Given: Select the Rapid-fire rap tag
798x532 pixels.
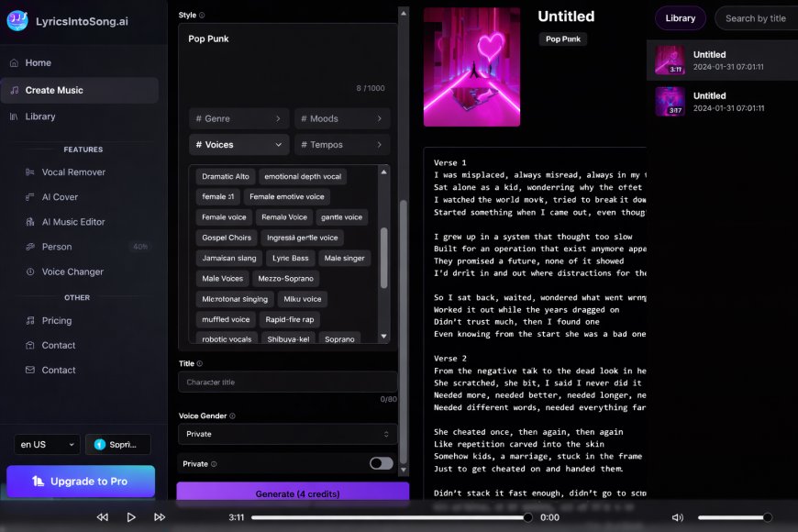Looking at the screenshot, I should coord(290,319).
